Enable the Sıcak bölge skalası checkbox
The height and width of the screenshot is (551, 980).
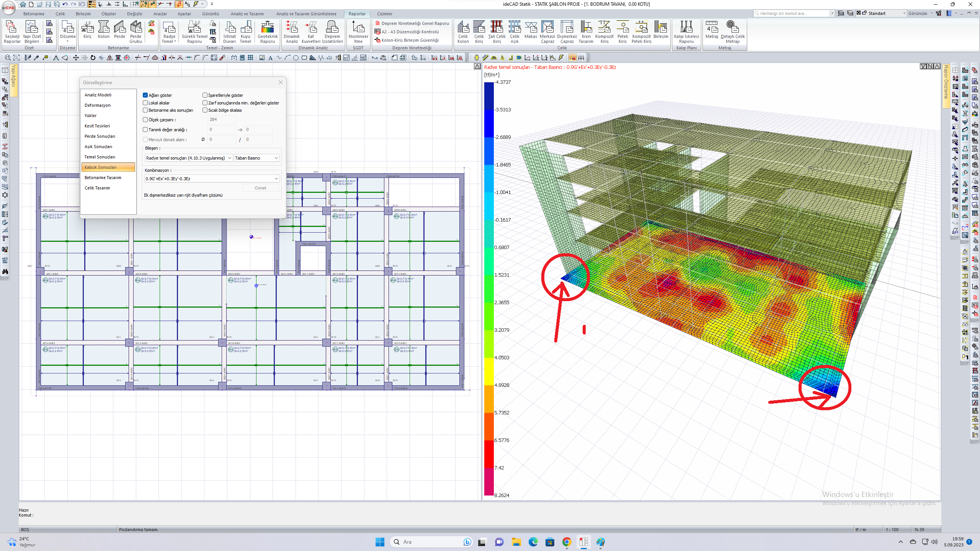tap(205, 110)
